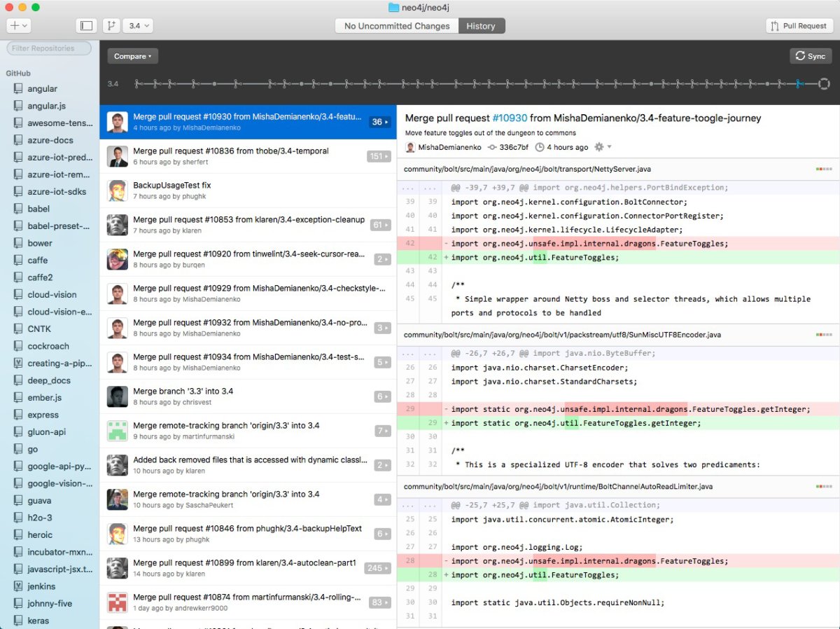This screenshot has width=840, height=629.
Task: Expand the diff options for NettyServer.java
Action: coord(824,169)
